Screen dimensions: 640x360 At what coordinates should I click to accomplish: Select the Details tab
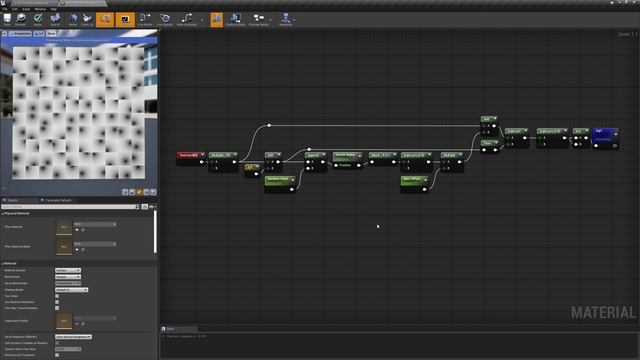[x=13, y=200]
